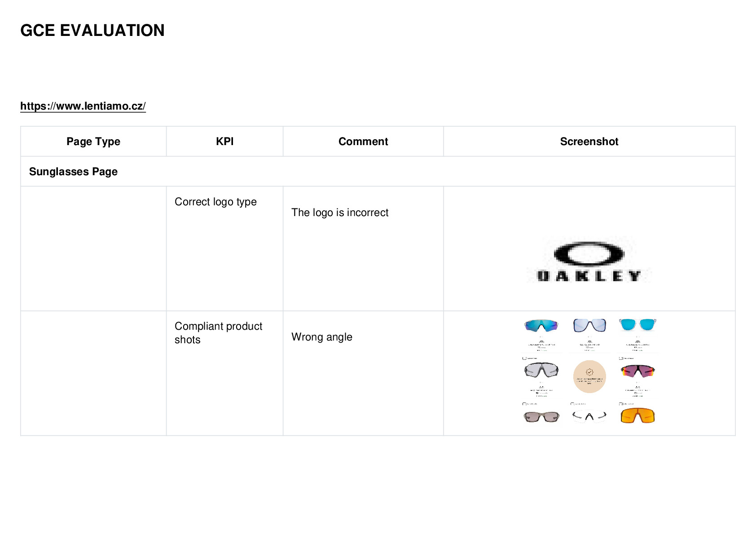This screenshot has width=756, height=535.
Task: Click the 'Correct logo type' KPI cell
Action: click(224, 248)
